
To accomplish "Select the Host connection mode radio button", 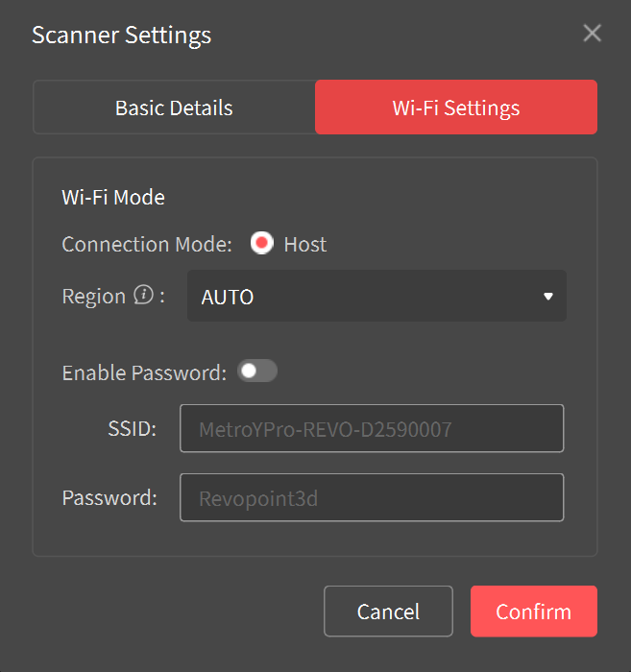I will tap(261, 244).
